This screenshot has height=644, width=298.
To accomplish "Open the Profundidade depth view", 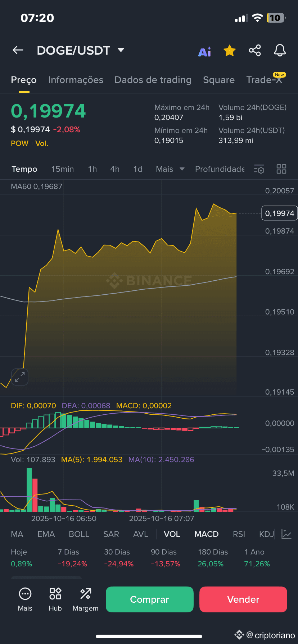I will coord(220,169).
